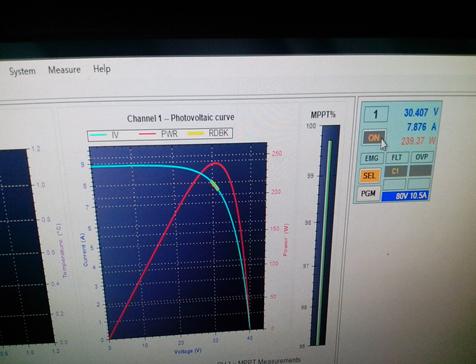Click the 7.876 A current readout
The image size is (476, 364).
[422, 127]
